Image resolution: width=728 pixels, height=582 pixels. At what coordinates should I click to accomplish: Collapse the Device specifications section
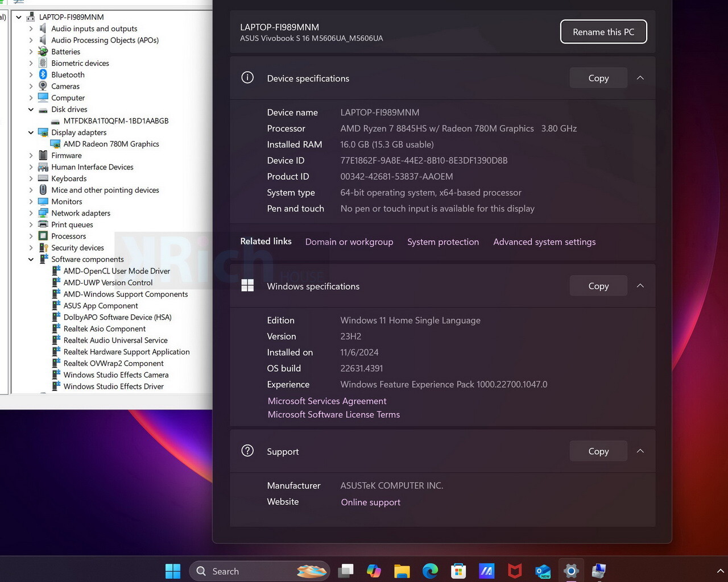(x=640, y=78)
